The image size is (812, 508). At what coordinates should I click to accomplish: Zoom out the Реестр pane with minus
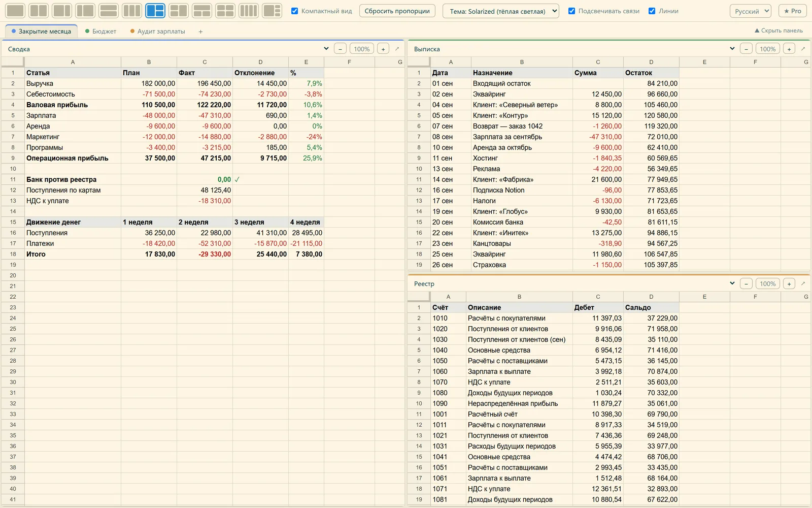(x=746, y=283)
